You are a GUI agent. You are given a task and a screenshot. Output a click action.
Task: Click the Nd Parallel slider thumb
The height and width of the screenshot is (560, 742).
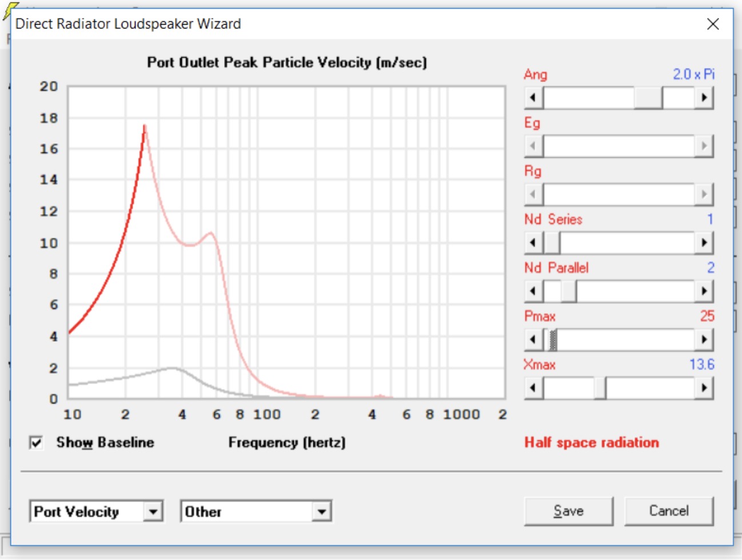click(x=568, y=291)
